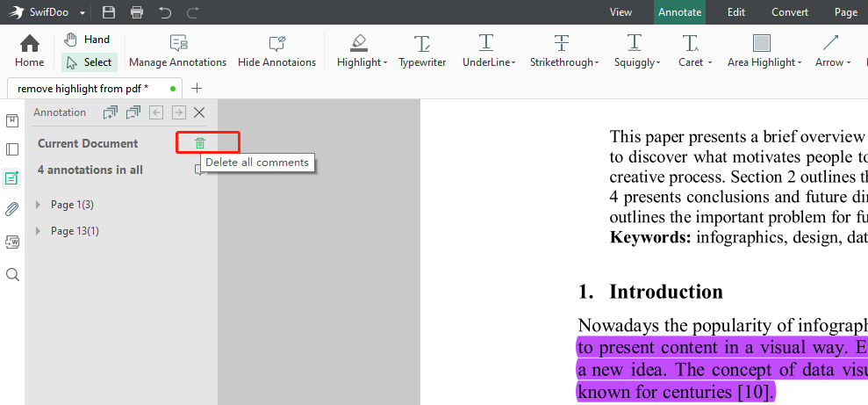Add a new document tab
The height and width of the screenshot is (405, 868).
point(197,88)
